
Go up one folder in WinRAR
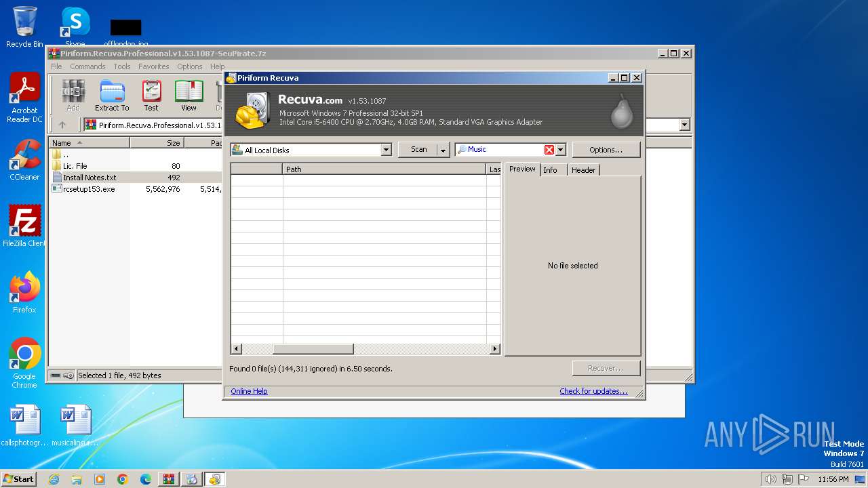[x=62, y=125]
